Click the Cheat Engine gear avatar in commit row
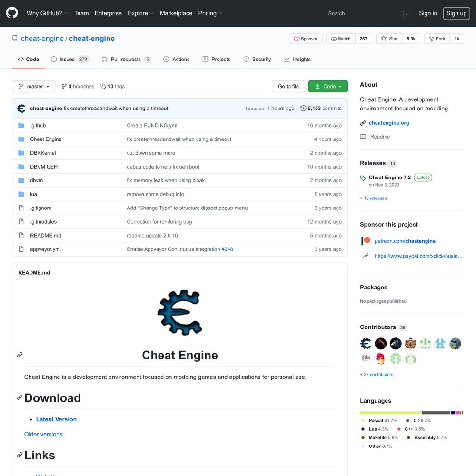The width and height of the screenshot is (476, 476). [x=21, y=109]
